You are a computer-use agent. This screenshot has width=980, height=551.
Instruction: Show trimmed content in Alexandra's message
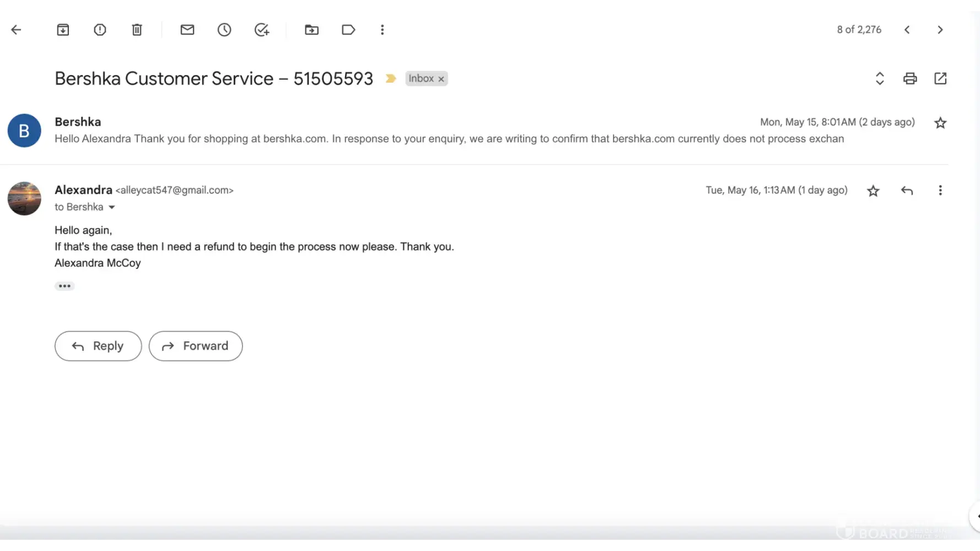(x=64, y=286)
